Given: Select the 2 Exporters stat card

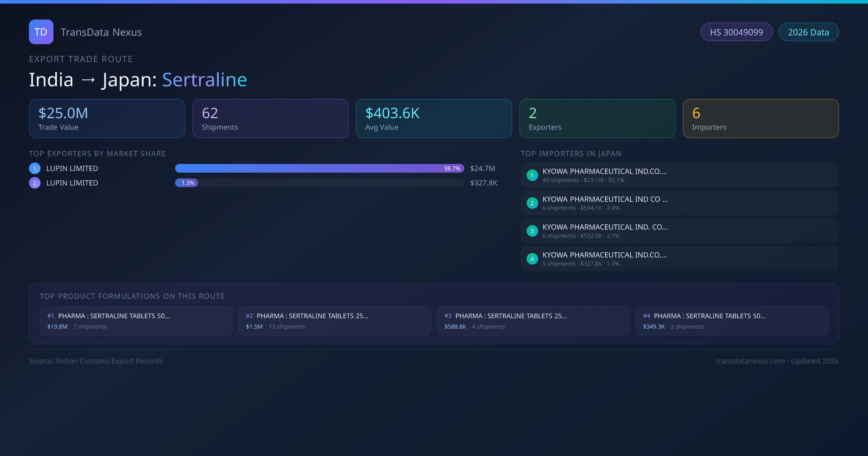Looking at the screenshot, I should [597, 118].
